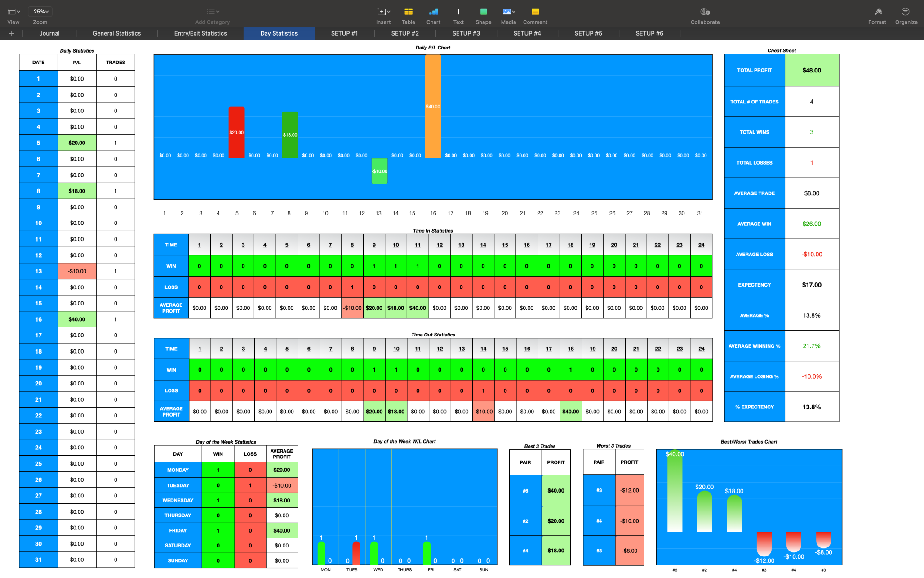924x578 pixels.
Task: Add a Comment with toolbar icon
Action: click(535, 12)
